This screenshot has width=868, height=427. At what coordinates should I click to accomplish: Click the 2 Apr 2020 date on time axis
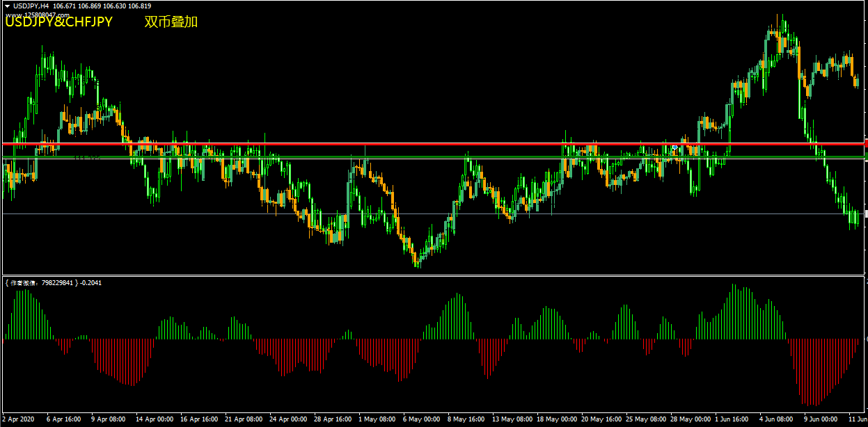click(17, 419)
